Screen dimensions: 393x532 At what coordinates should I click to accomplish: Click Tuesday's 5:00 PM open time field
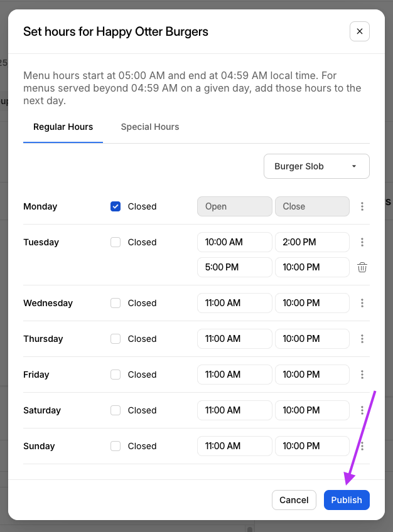[x=235, y=267]
